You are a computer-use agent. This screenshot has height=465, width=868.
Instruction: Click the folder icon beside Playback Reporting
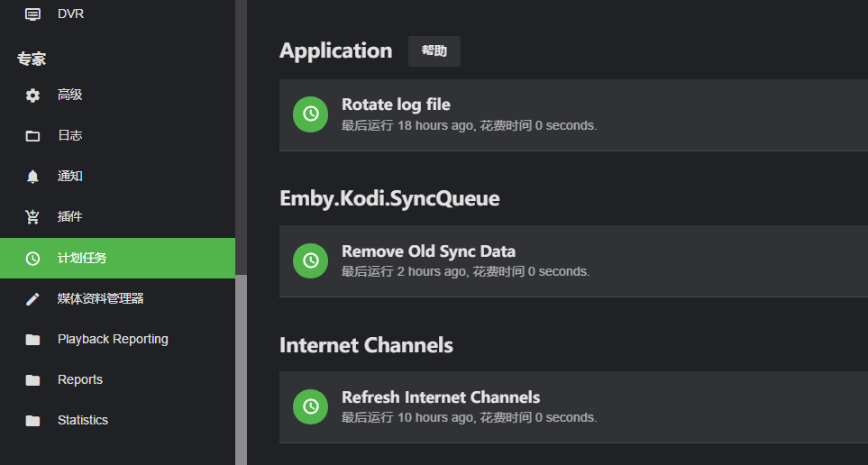(x=32, y=340)
